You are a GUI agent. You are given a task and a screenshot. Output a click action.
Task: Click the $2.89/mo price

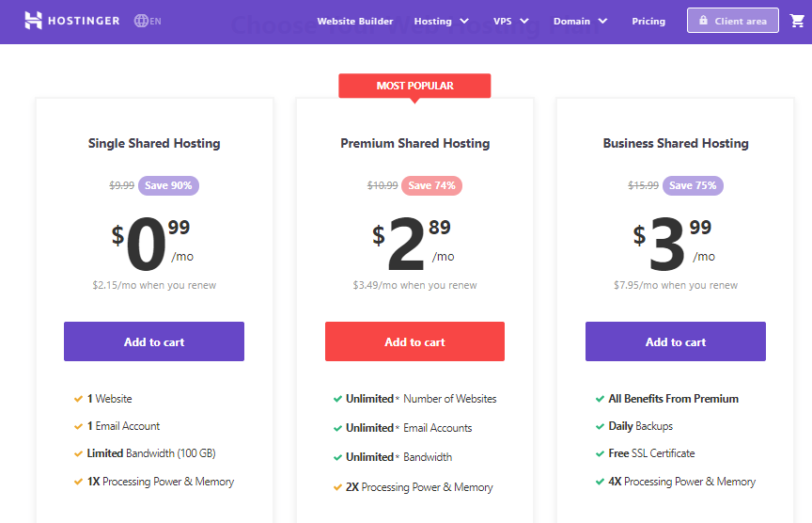414,244
